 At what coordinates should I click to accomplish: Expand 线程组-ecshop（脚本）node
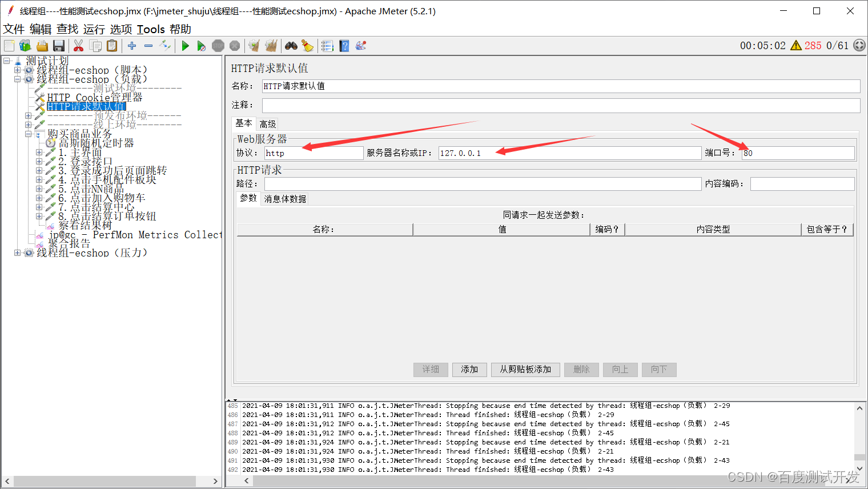point(17,70)
